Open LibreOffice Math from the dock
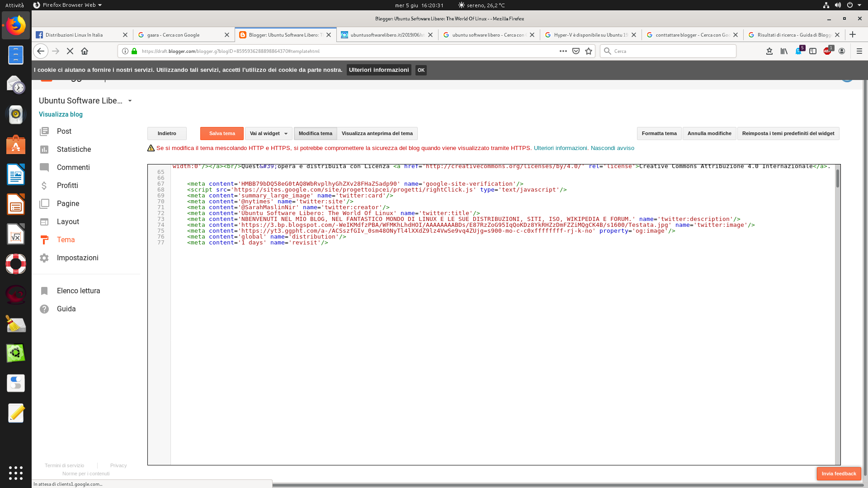Screen dimensions: 868x488 tap(16, 234)
